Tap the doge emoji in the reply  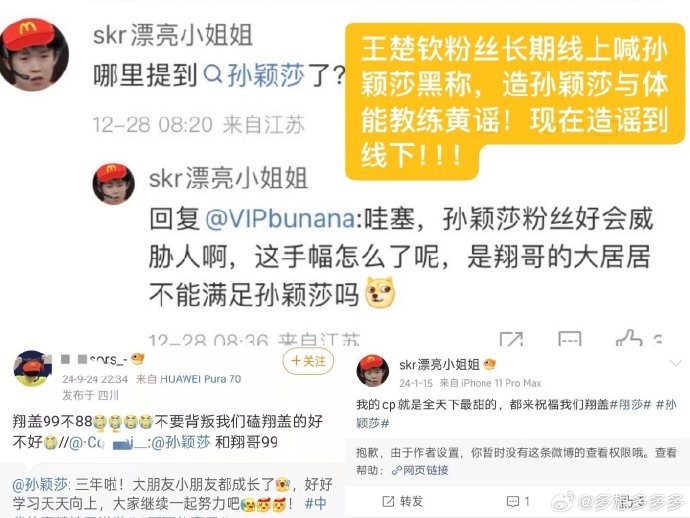coord(381,292)
